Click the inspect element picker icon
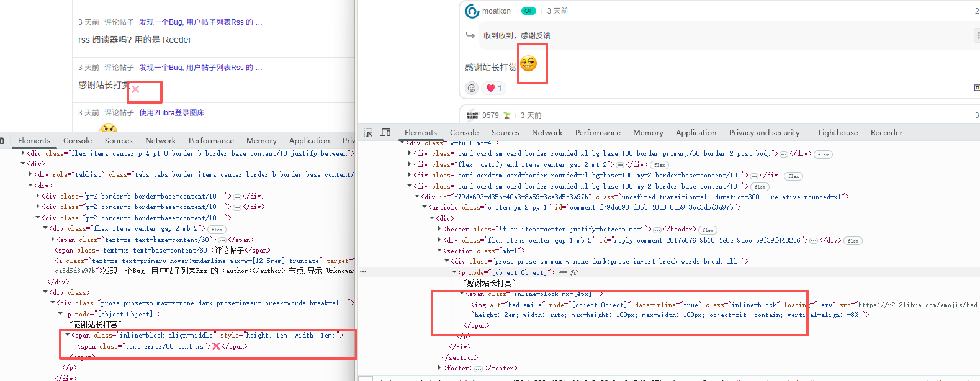Image resolution: width=980 pixels, height=381 pixels. tap(368, 133)
